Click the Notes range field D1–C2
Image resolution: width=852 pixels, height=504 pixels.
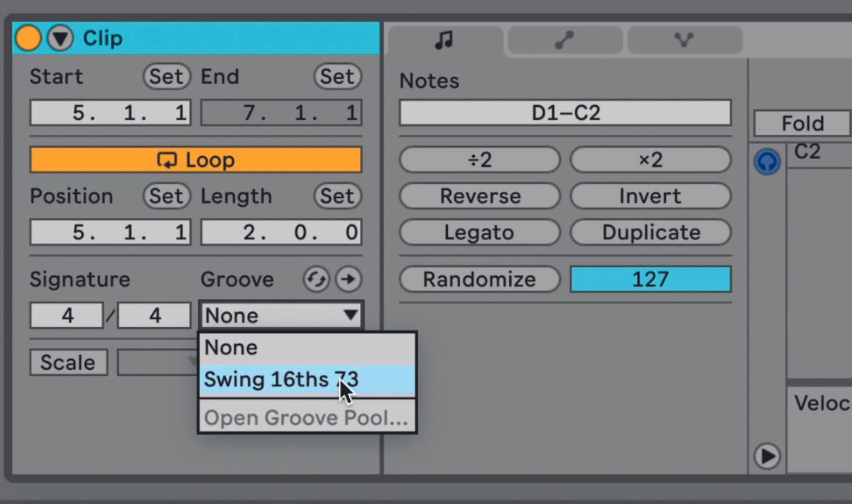[565, 113]
